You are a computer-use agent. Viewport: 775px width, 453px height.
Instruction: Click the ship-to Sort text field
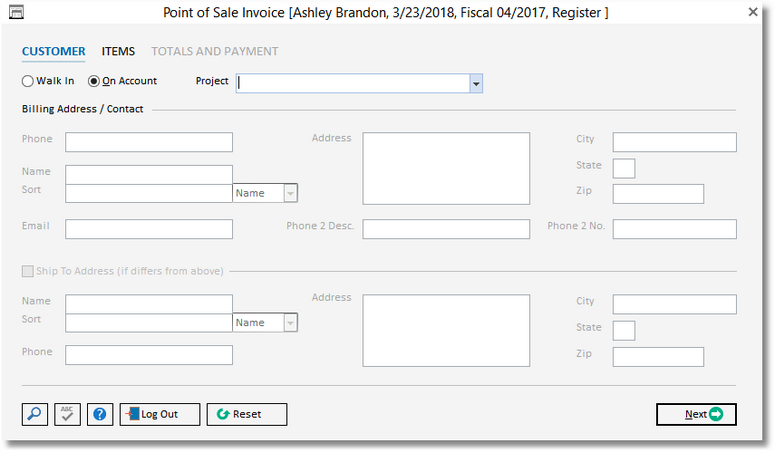click(149, 323)
